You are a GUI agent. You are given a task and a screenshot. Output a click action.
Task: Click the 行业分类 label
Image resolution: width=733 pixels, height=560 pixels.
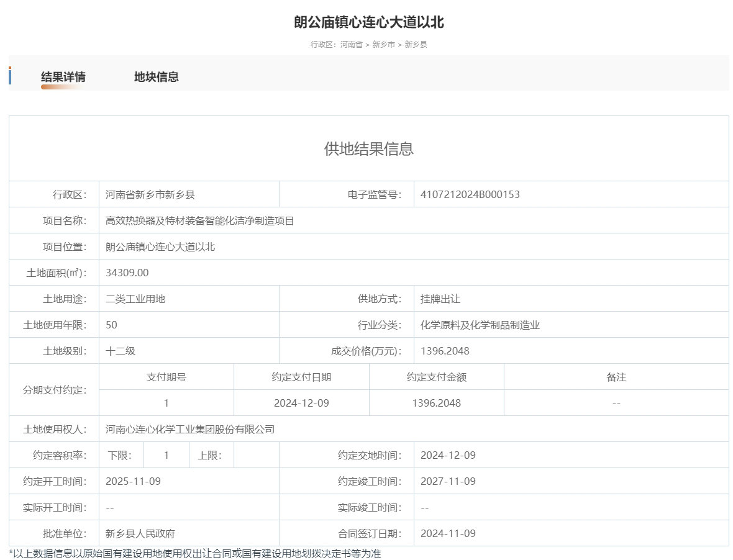point(380,325)
